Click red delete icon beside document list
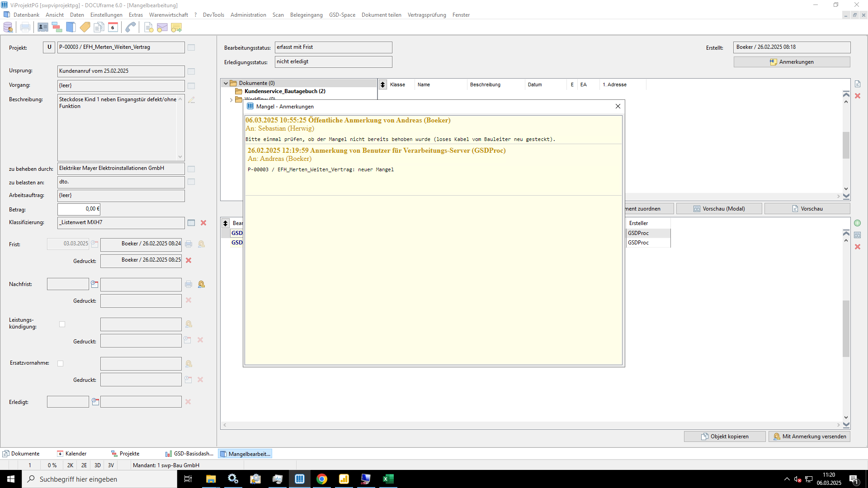 (857, 96)
